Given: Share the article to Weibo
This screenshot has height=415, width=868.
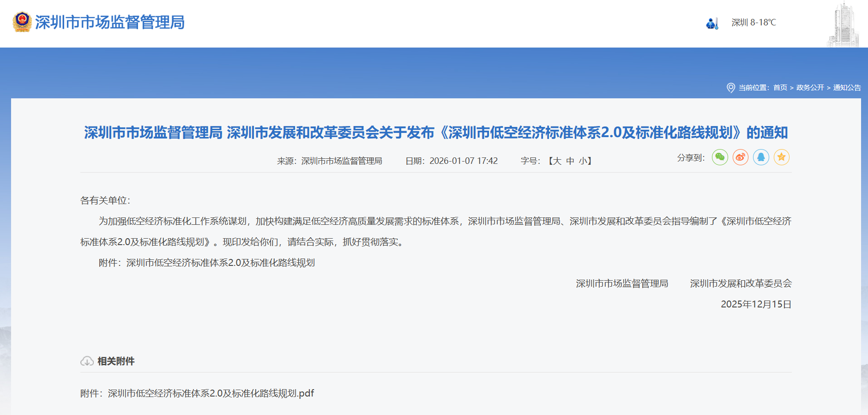Looking at the screenshot, I should point(741,157).
